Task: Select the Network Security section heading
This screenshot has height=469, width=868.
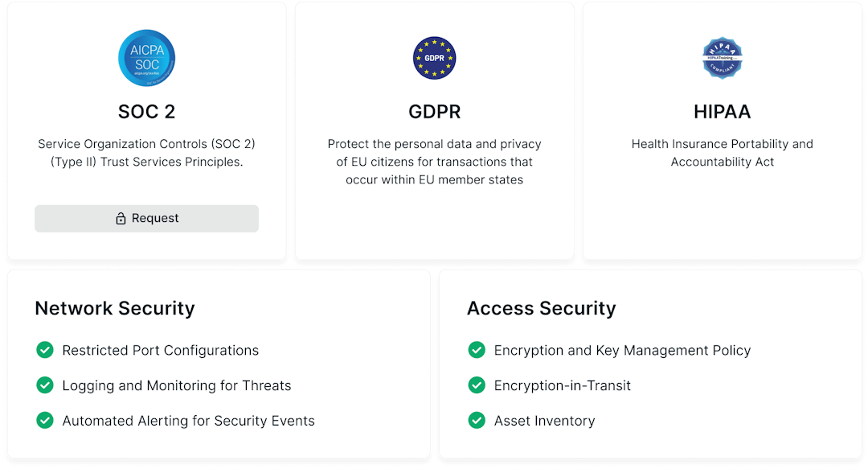Action: (115, 308)
